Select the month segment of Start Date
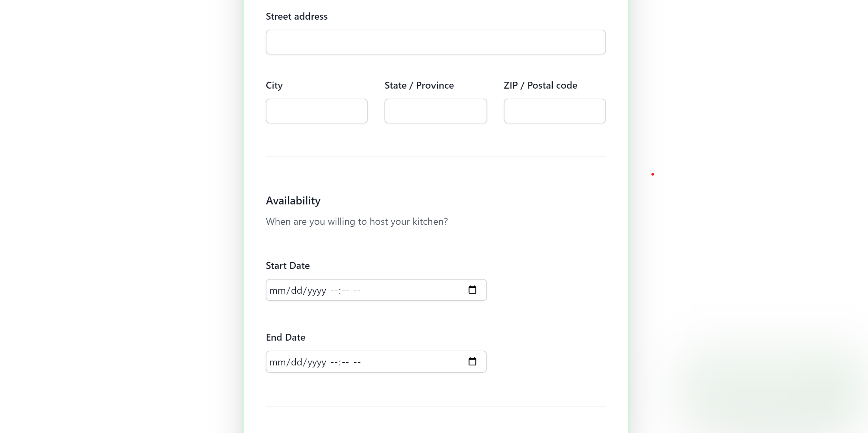 click(277, 291)
